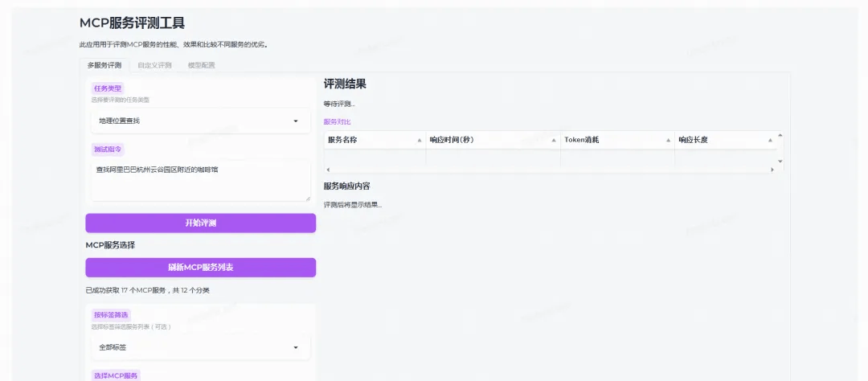Click the 按标签筛选 label
This screenshot has width=868, height=381.
pos(111,315)
